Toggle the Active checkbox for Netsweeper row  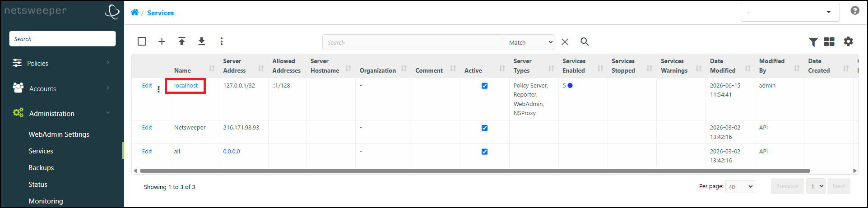(484, 128)
